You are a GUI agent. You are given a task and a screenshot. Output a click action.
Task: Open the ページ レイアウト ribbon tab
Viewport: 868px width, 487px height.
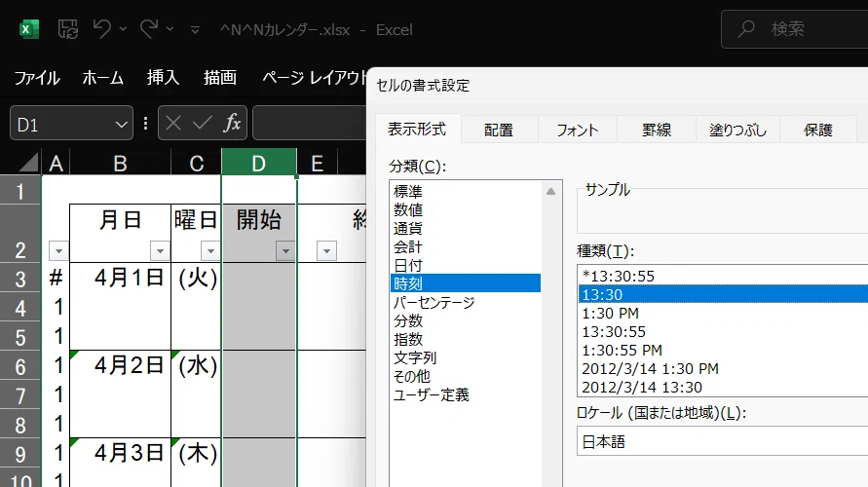(x=314, y=78)
